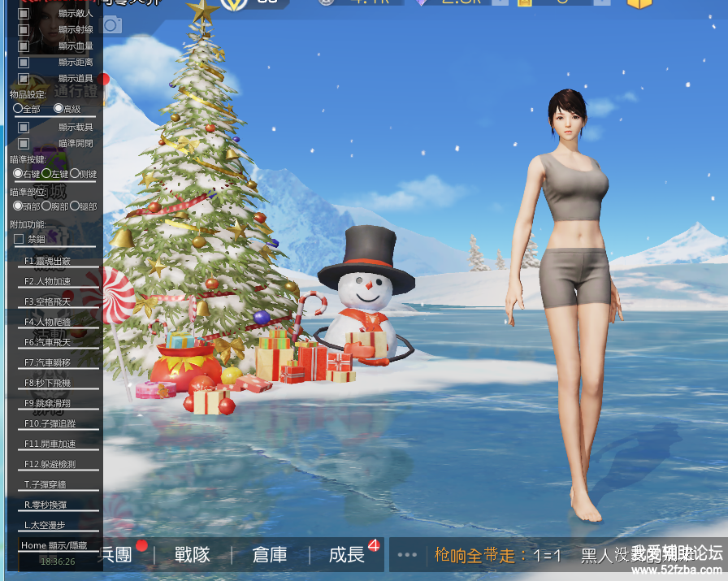Open the 戰隊 tab
728x581 pixels.
pos(193,554)
